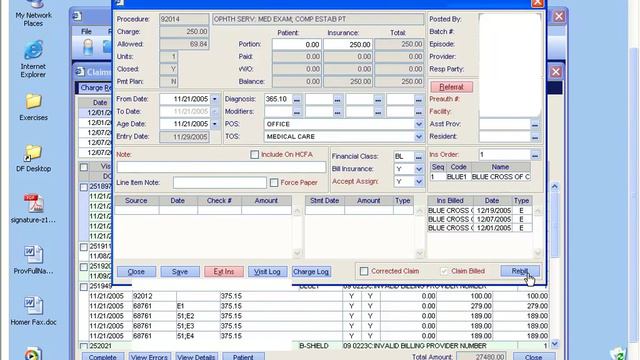
Task: Open DF Desktop shortcut folder
Action: 33,158
